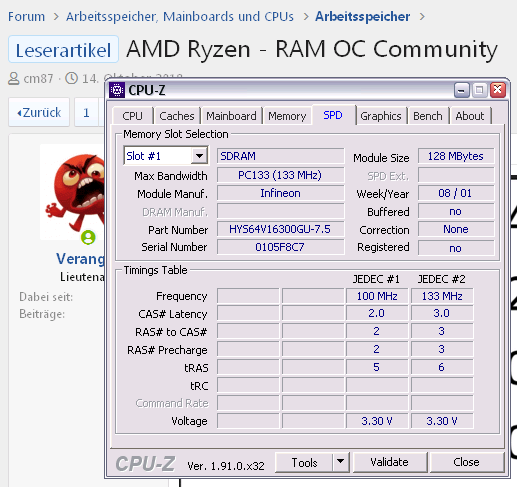Viewport: 517px width, 487px height.
Task: Open the Graphics tab
Action: pyautogui.click(x=381, y=116)
